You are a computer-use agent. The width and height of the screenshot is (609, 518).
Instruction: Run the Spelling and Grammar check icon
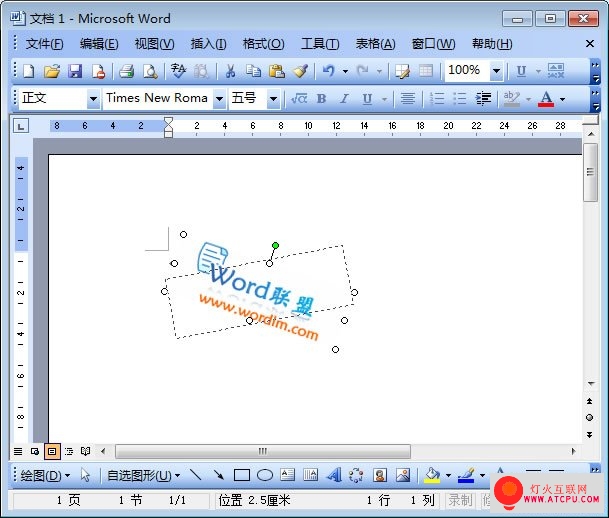click(x=178, y=71)
